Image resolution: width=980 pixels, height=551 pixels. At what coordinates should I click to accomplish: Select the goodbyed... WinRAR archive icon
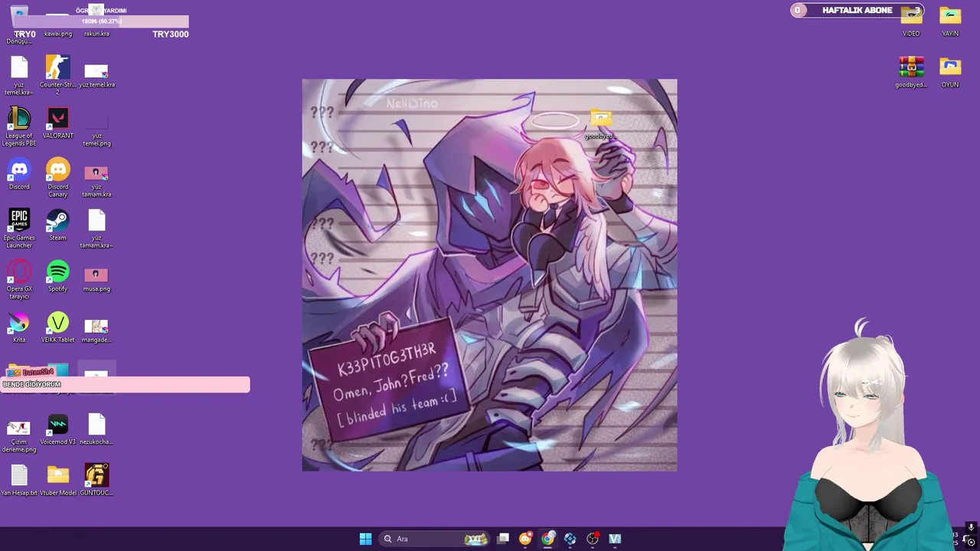tap(911, 73)
